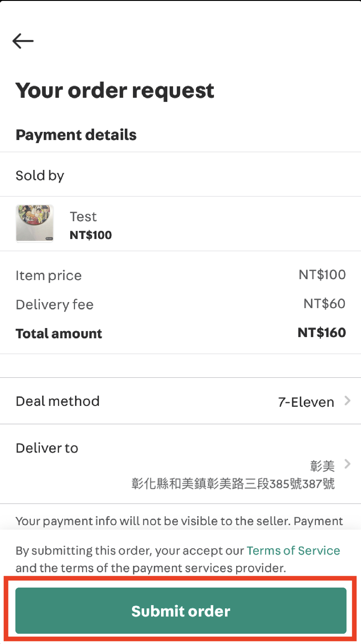The height and width of the screenshot is (644, 361).
Task: Expand the delivery address chevron
Action: point(347,464)
